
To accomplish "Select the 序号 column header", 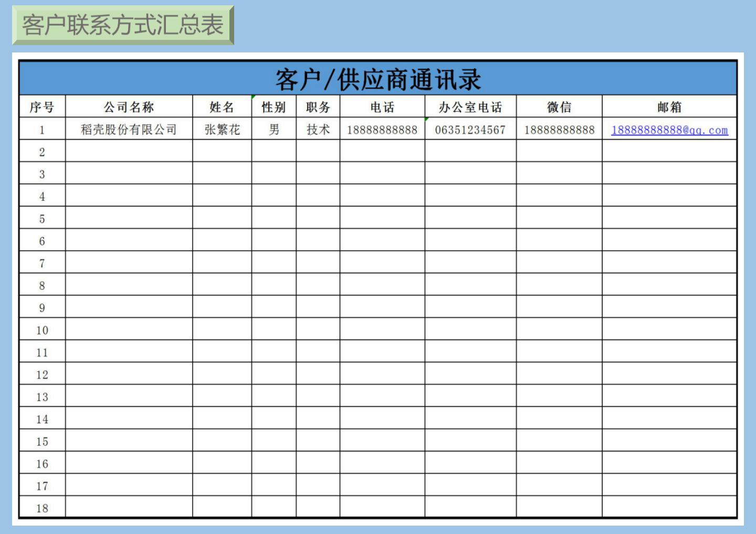I will pos(42,106).
